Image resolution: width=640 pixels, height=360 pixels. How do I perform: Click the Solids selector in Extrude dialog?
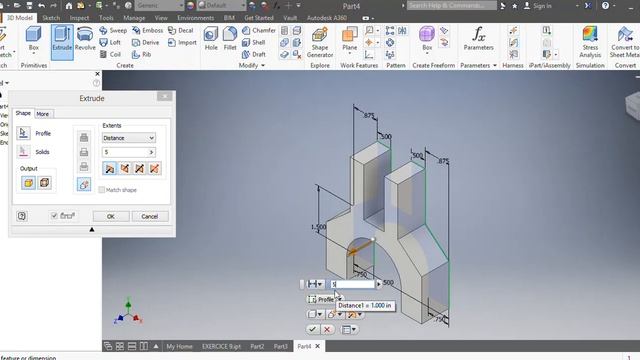tap(24, 151)
